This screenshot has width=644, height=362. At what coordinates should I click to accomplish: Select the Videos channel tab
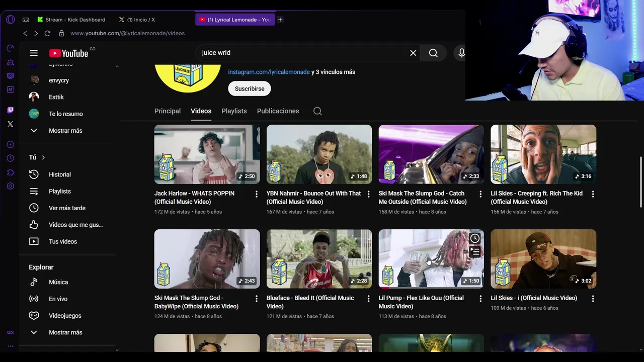pos(201,111)
